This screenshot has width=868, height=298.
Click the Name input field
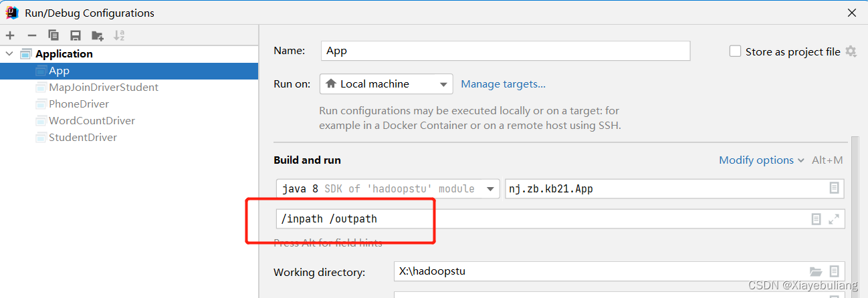(x=505, y=51)
